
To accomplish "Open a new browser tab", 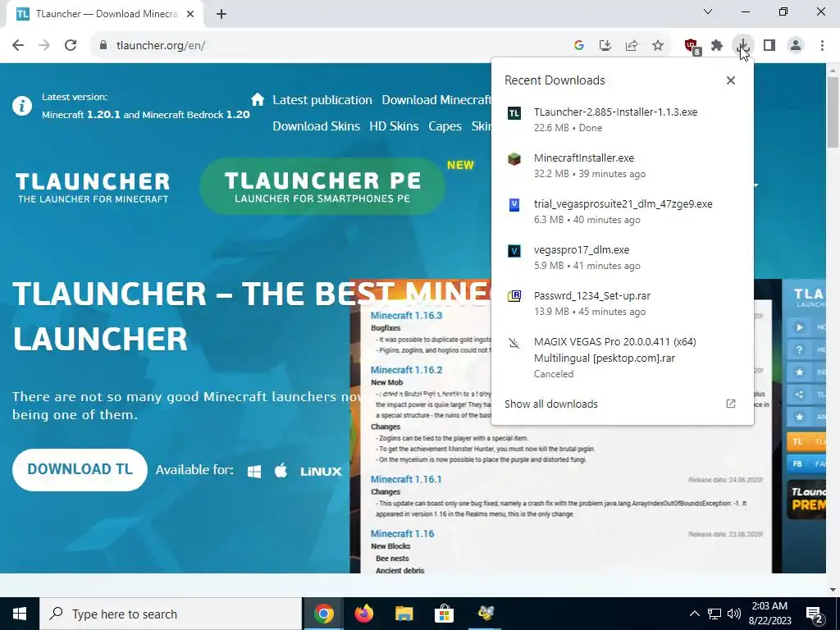I will [221, 15].
